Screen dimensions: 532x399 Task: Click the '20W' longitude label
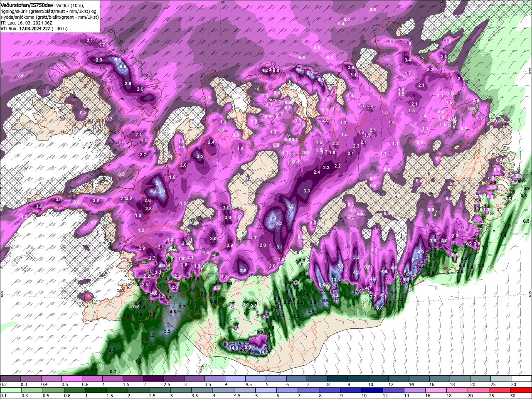click(x=221, y=2)
